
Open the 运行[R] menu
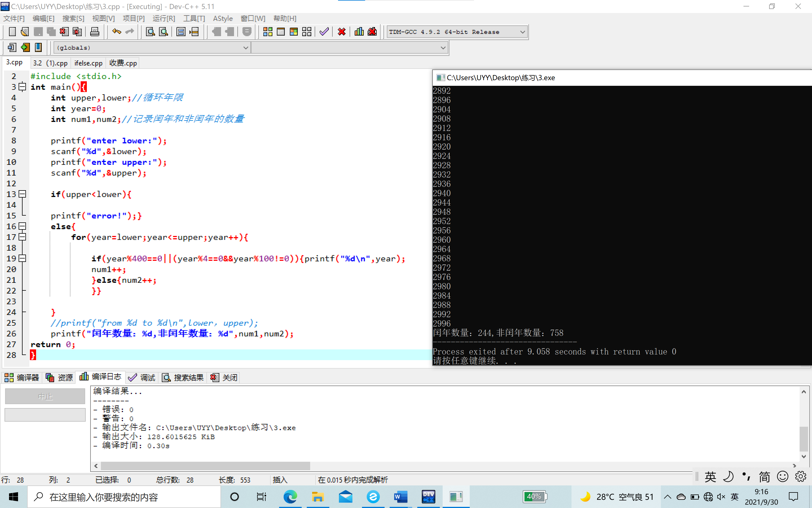[164, 18]
